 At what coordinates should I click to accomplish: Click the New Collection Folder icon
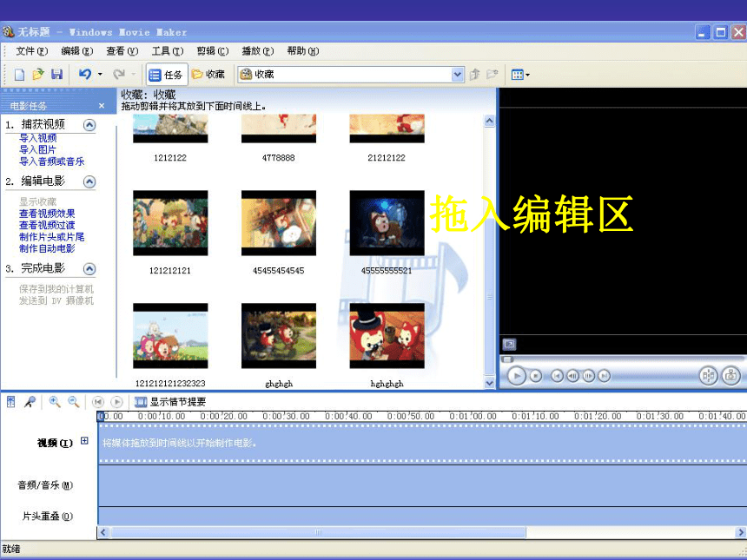tap(492, 75)
